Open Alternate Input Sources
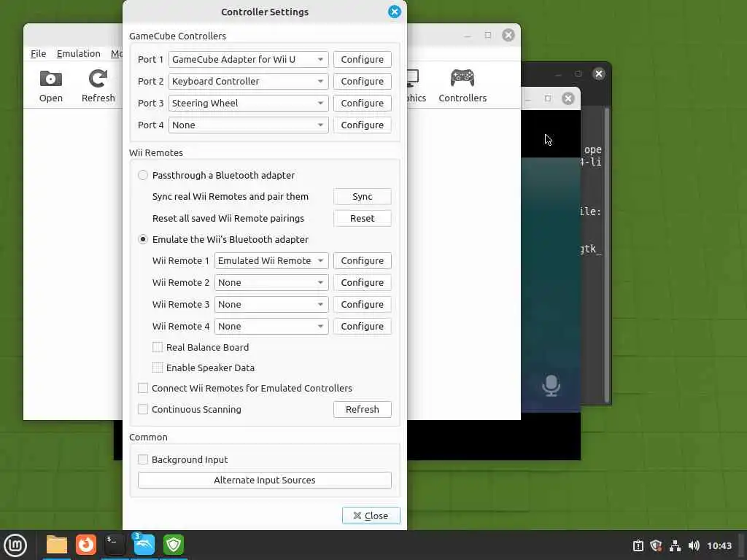The width and height of the screenshot is (747, 560). click(264, 481)
